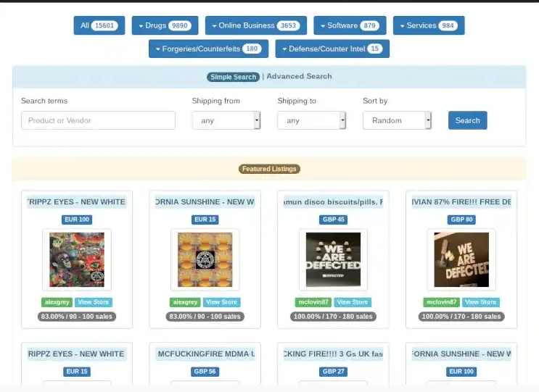This screenshot has height=392, width=539.
Task: Click the GBP 80 price tag
Action: click(x=461, y=220)
